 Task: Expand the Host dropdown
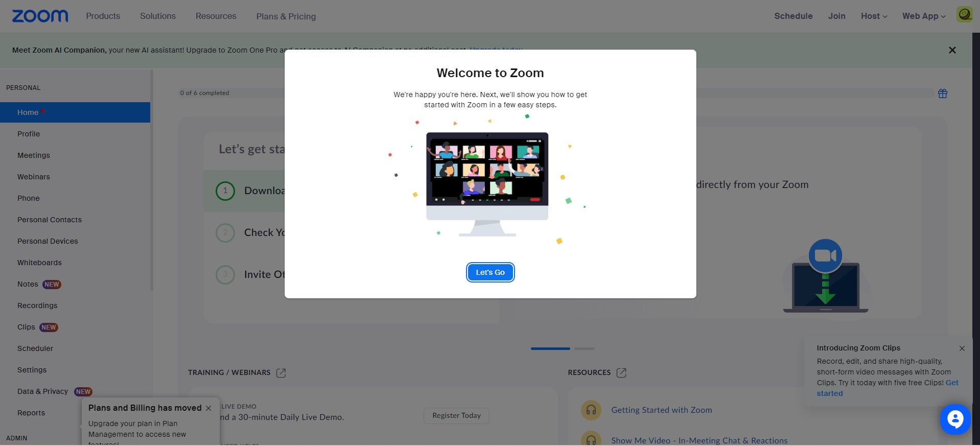(874, 16)
